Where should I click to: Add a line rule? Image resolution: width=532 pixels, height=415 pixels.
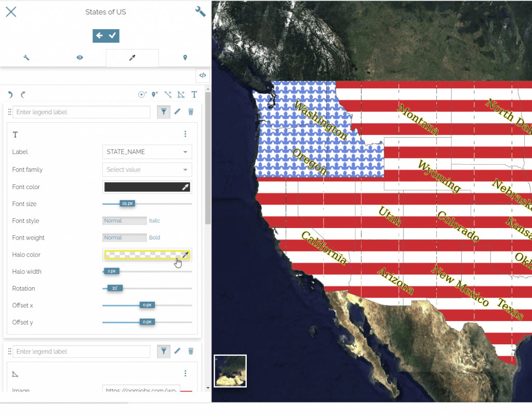click(168, 95)
